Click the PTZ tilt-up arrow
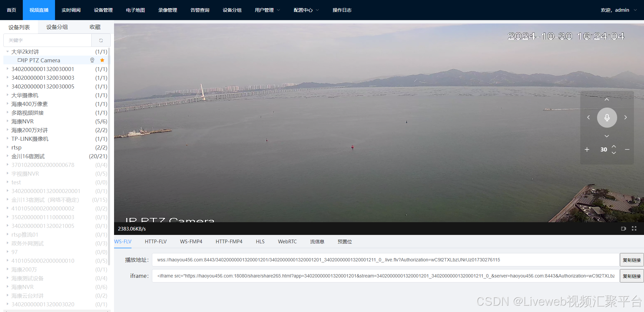 [x=606, y=99]
